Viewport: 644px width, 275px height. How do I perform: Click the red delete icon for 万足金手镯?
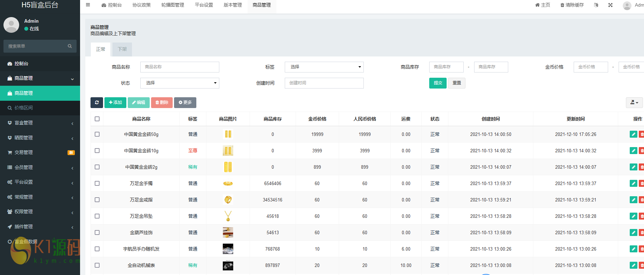coord(641,184)
